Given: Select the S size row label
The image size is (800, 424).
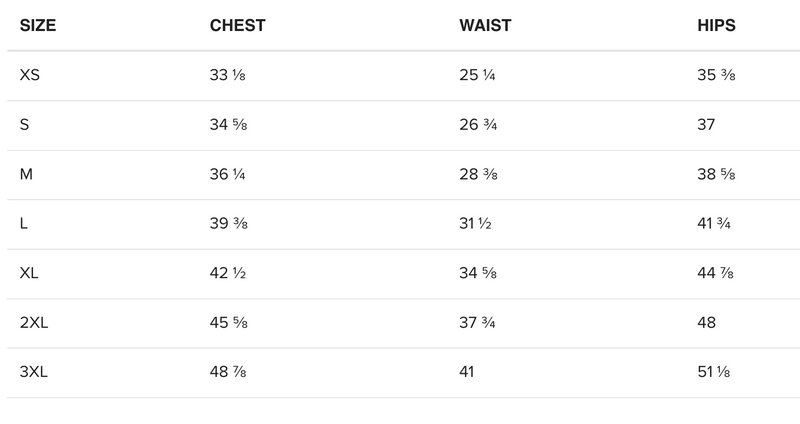Looking at the screenshot, I should (25, 125).
